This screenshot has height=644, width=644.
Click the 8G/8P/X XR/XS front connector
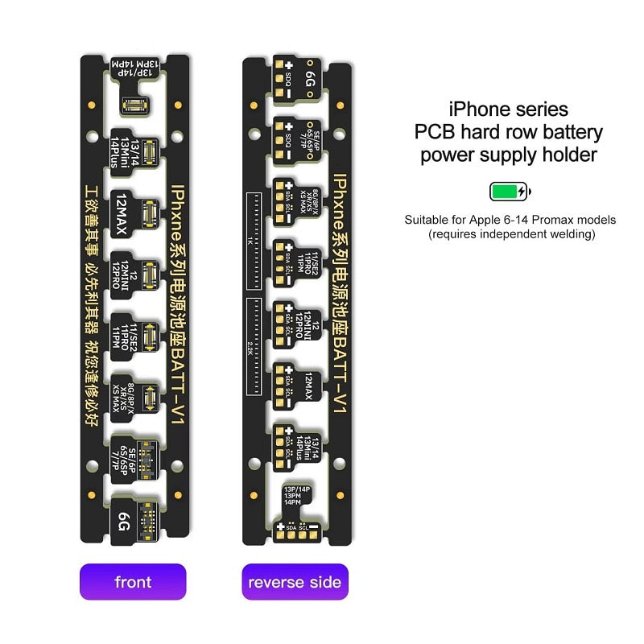[134, 398]
